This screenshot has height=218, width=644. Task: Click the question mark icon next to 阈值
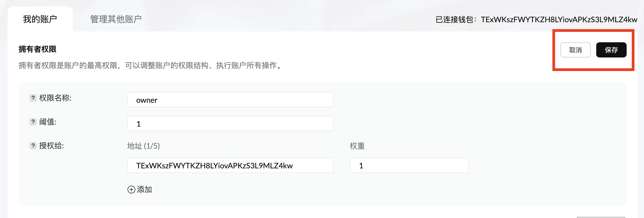tap(33, 122)
